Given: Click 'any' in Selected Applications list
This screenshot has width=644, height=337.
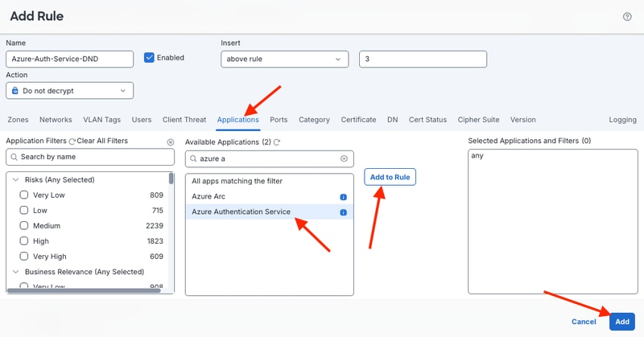Looking at the screenshot, I should pos(477,155).
